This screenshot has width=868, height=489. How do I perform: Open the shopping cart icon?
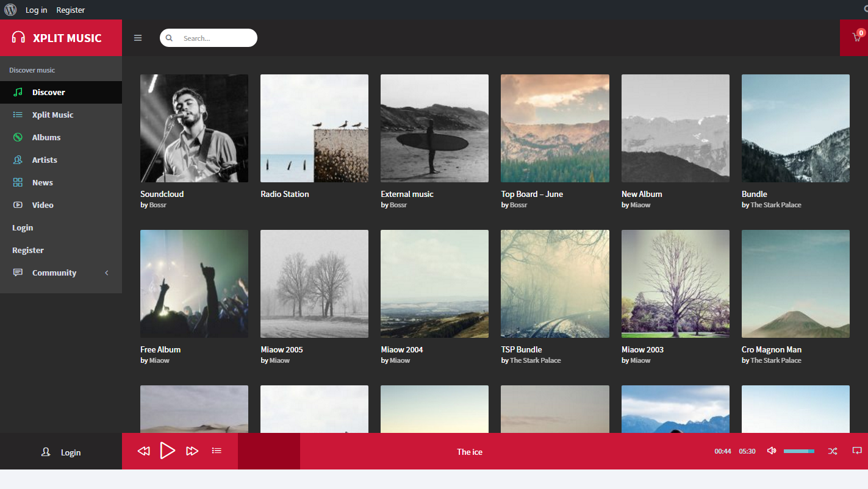[856, 38]
